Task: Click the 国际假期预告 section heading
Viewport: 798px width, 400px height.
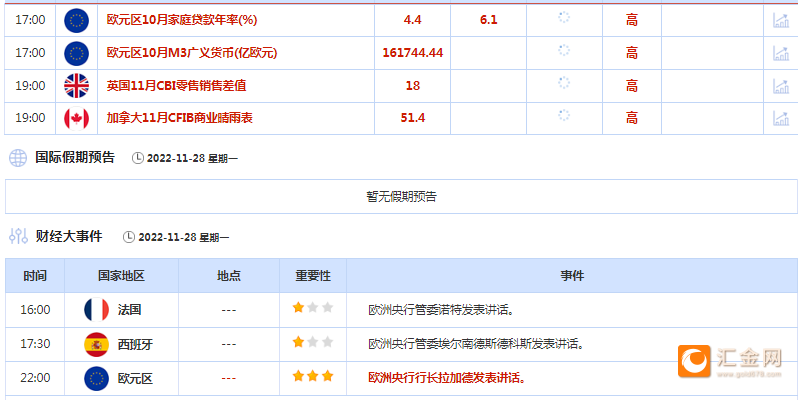Action: tap(75, 157)
